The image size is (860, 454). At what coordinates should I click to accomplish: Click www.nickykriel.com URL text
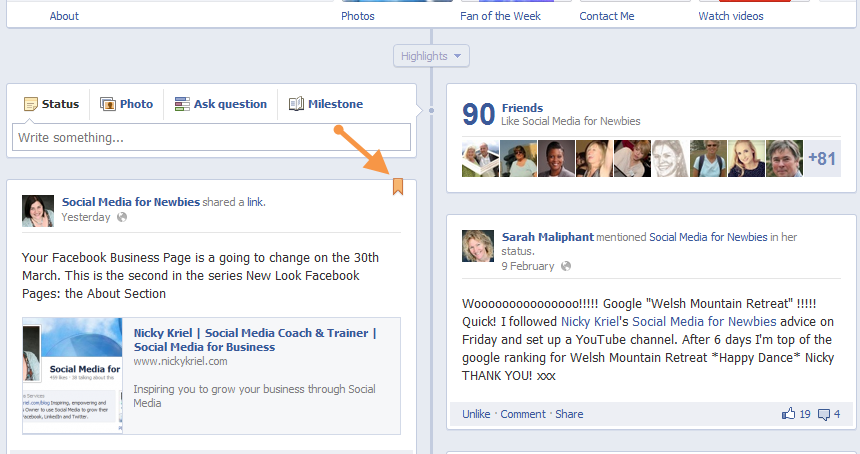[180, 361]
